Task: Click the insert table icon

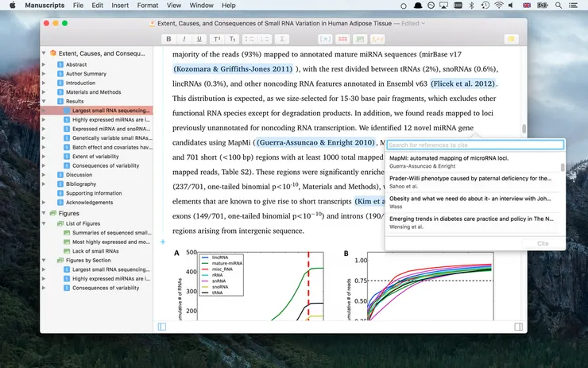Action: [x=343, y=38]
